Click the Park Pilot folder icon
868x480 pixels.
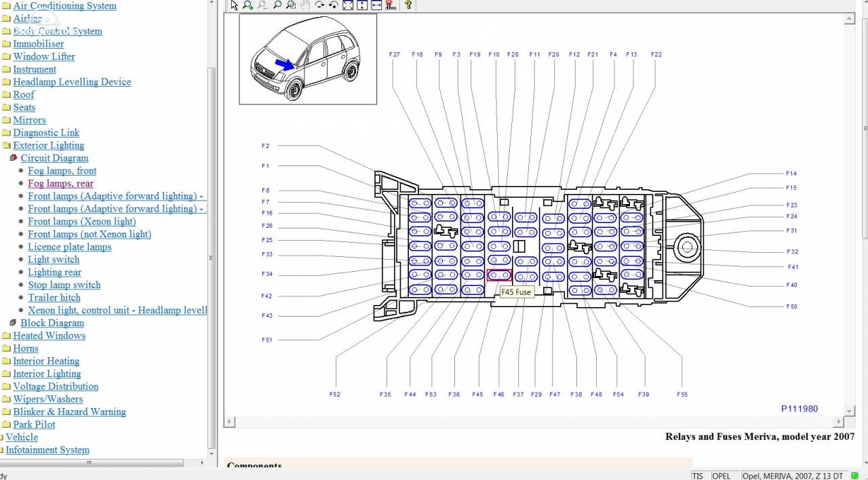click(6, 425)
